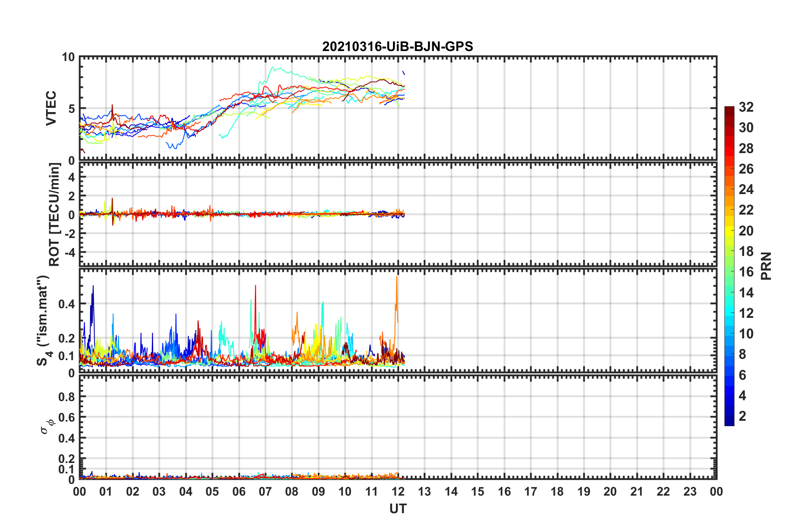
Task: Select UT axis tick label "03"
Action: (x=159, y=491)
